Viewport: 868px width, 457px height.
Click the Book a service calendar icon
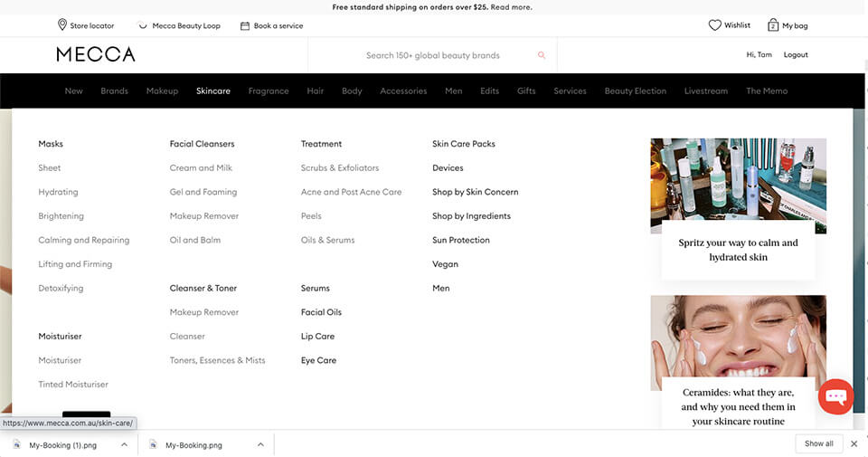click(245, 25)
